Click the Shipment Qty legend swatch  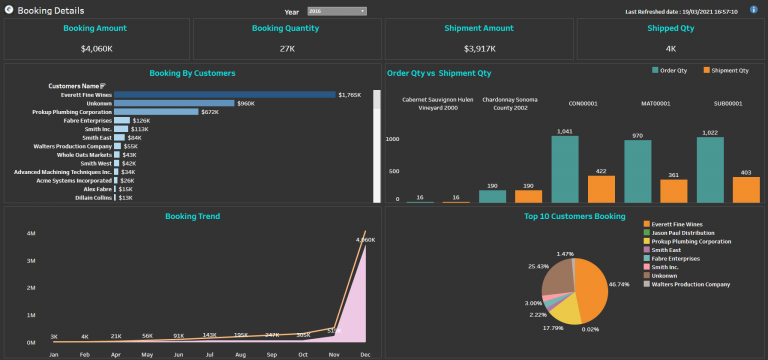click(x=706, y=71)
